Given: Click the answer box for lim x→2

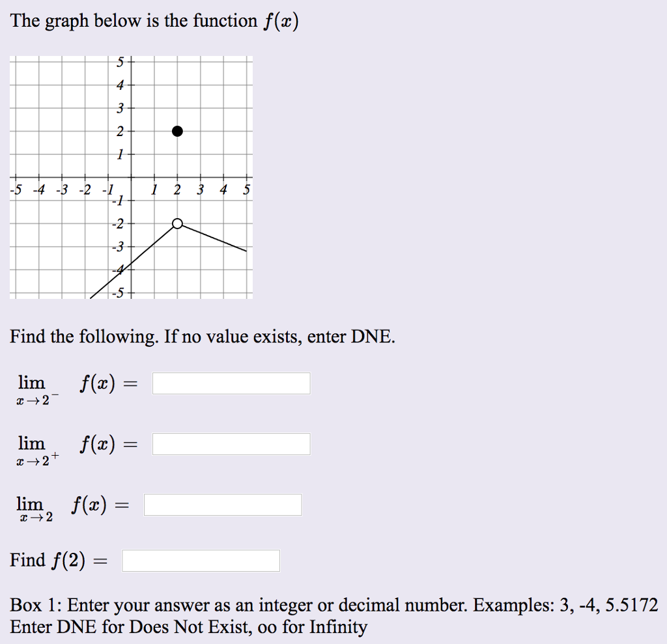Looking at the screenshot, I should click(x=222, y=504).
